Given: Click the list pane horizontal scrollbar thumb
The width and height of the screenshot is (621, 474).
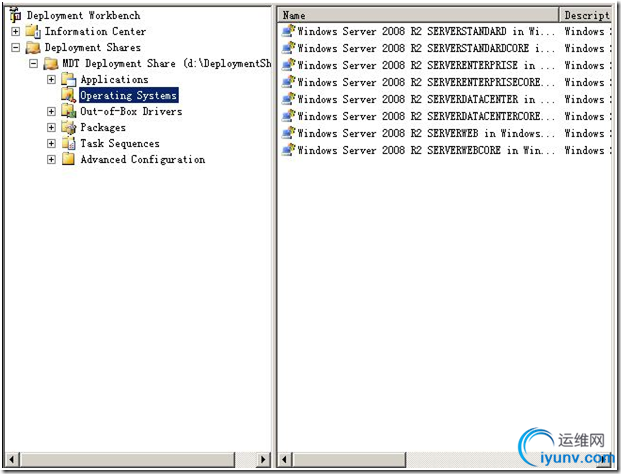Looking at the screenshot, I should click(349, 460).
